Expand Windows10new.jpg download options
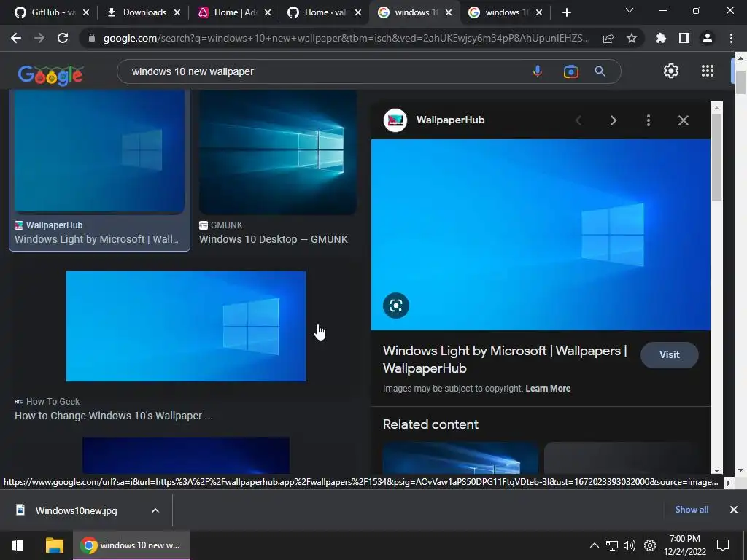Screen dimensions: 747x560 155,510
